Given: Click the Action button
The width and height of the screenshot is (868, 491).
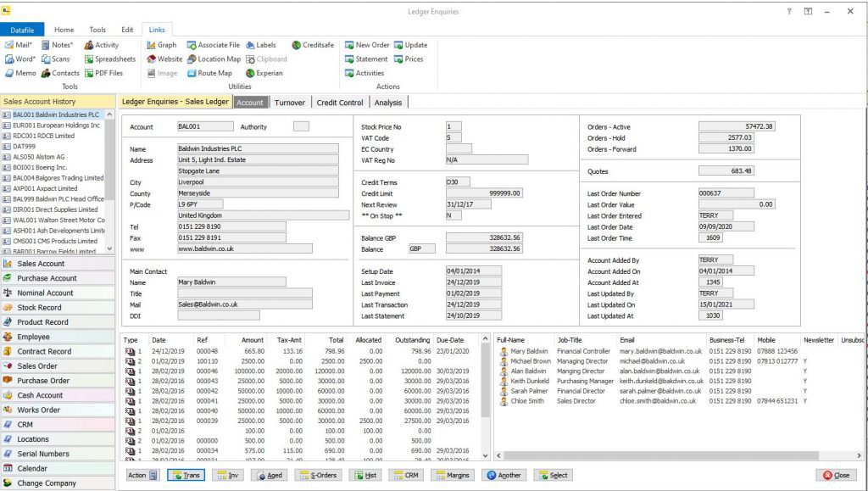Looking at the screenshot, I should [142, 475].
